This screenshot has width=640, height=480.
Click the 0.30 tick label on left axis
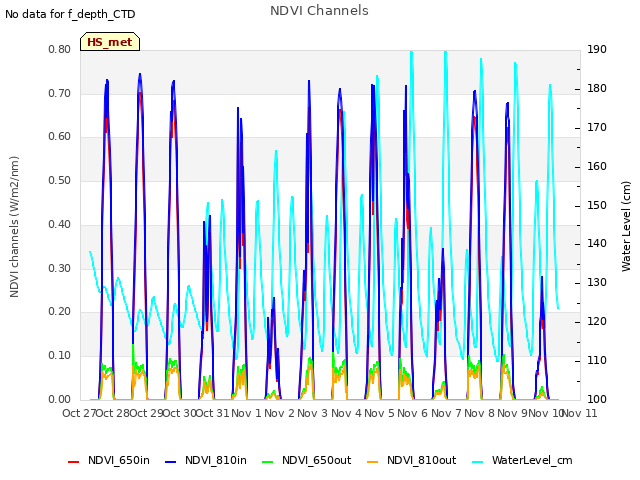(x=60, y=269)
